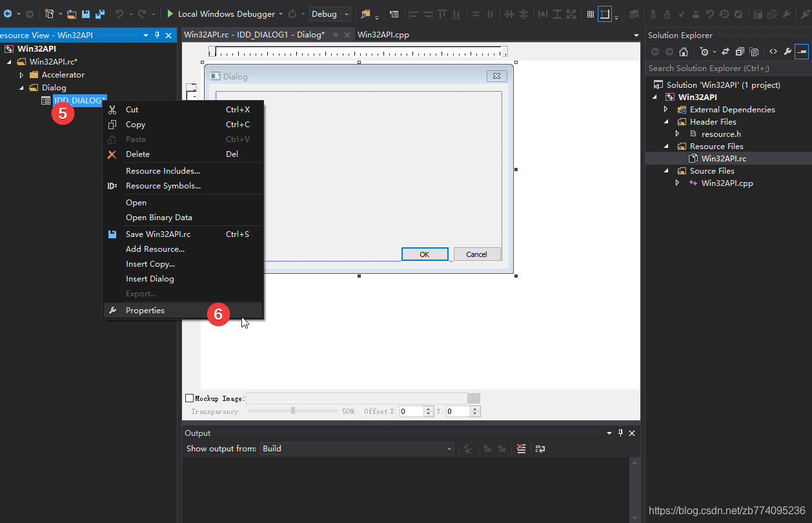Click the Sync with Active Document icon
Image resolution: width=812 pixels, height=523 pixels.
click(725, 52)
